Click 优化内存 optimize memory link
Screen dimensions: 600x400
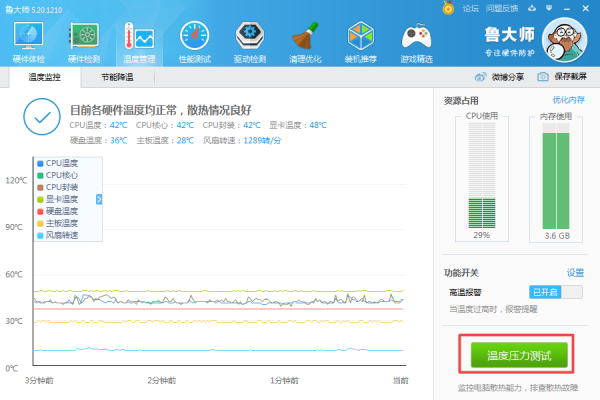[568, 100]
